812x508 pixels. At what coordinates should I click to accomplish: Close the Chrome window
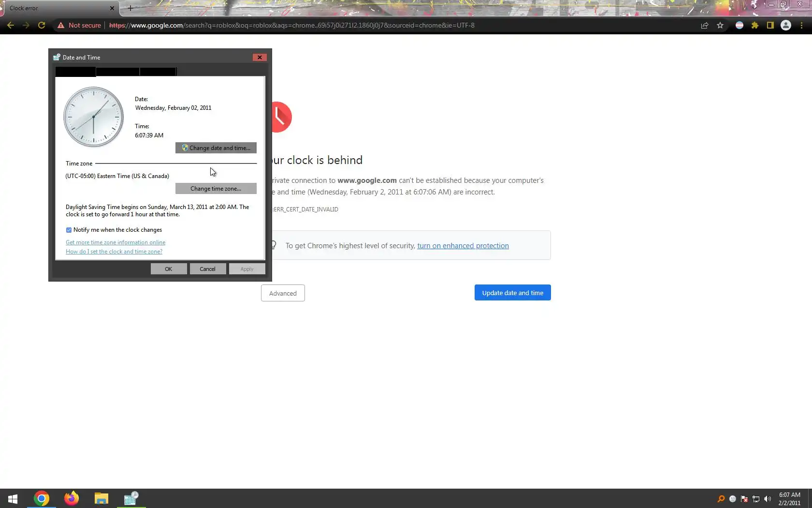click(799, 4)
